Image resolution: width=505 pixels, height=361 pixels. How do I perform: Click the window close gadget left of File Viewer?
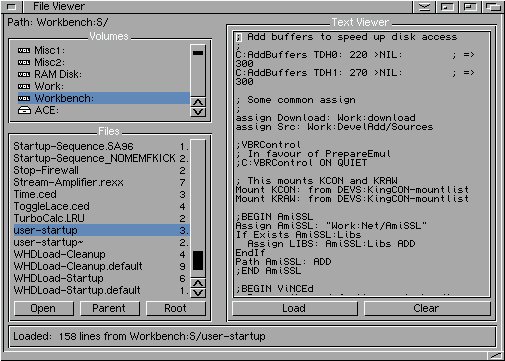tap(11, 6)
